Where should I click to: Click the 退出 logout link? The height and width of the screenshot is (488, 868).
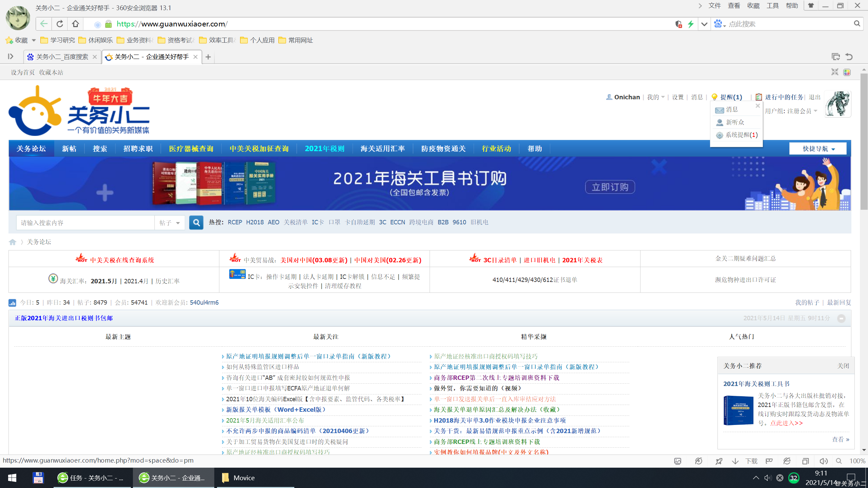point(814,97)
